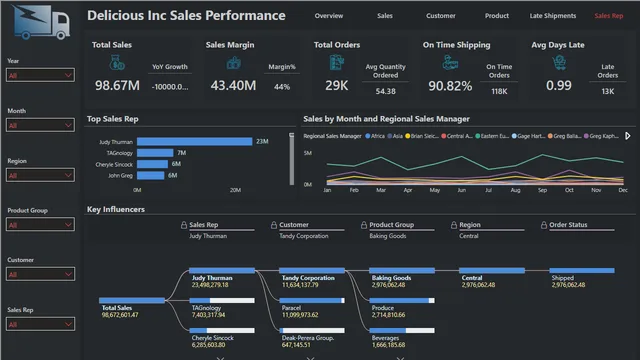The width and height of the screenshot is (640, 360).
Task: Click the On Time Shipping delivery icon
Action: [450, 63]
